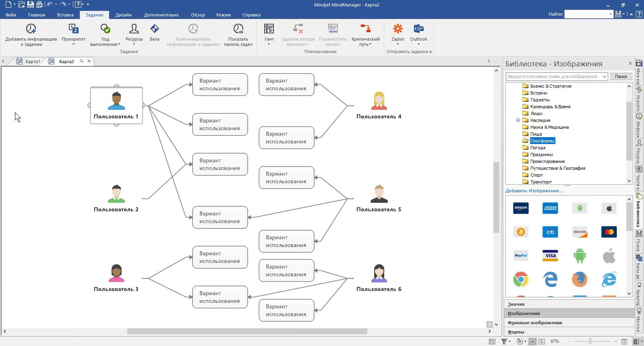The image size is (644, 346).
Task: Insert the PayPal image thumbnail
Action: [521, 255]
